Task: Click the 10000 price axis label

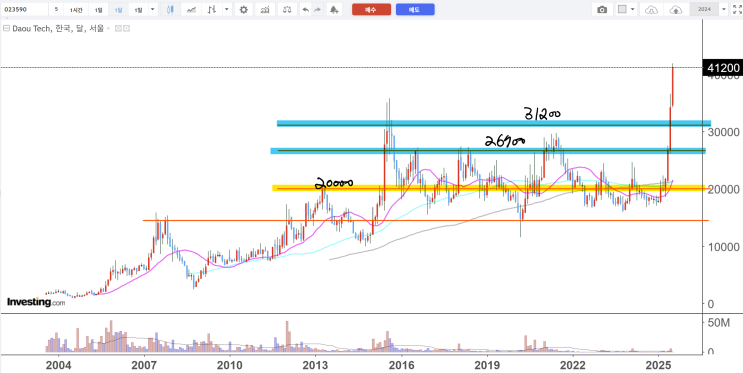Action: 723,247
